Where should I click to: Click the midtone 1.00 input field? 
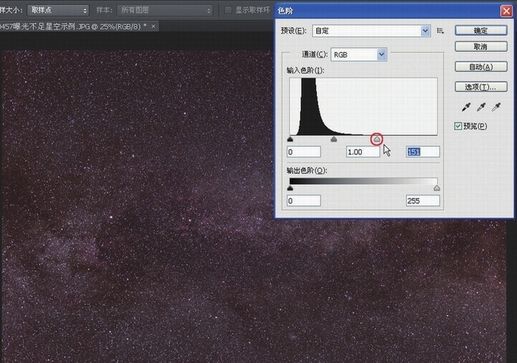(362, 152)
